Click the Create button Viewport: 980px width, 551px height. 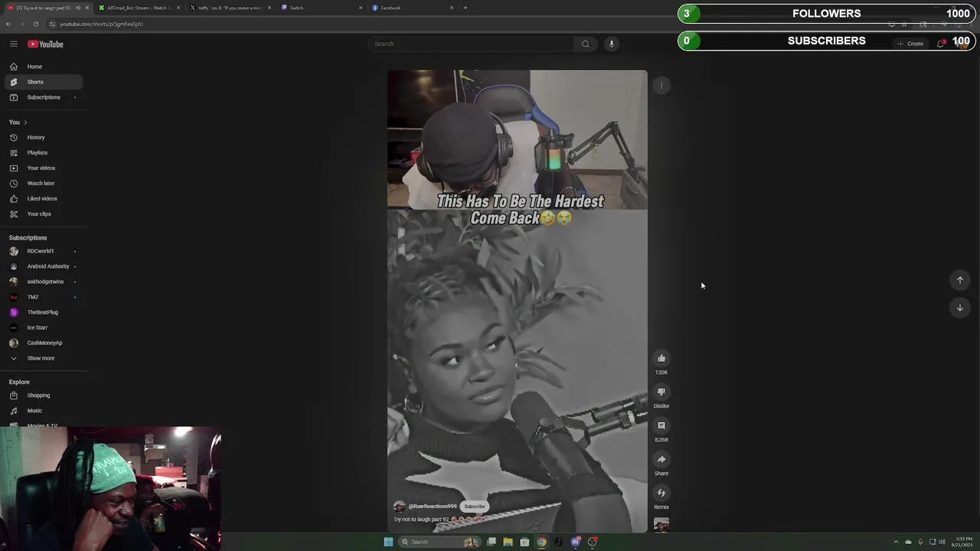tap(911, 44)
